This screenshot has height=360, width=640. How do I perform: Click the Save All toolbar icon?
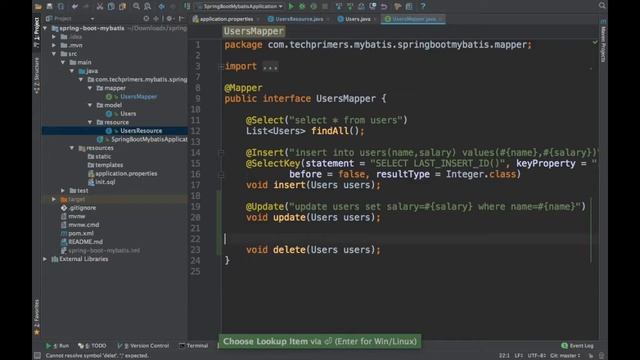[x=49, y=6]
